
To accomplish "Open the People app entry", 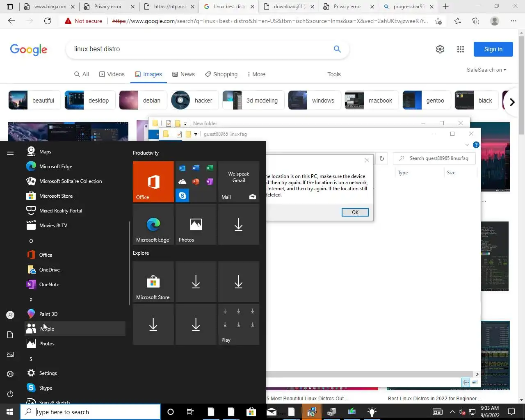I will (x=75, y=329).
